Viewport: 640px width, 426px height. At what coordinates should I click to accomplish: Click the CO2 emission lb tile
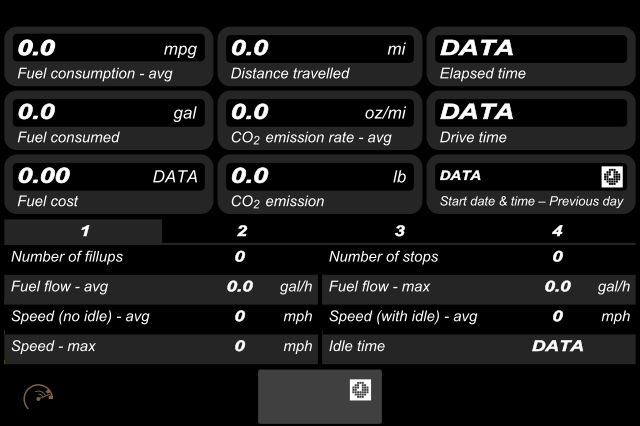(x=320, y=184)
